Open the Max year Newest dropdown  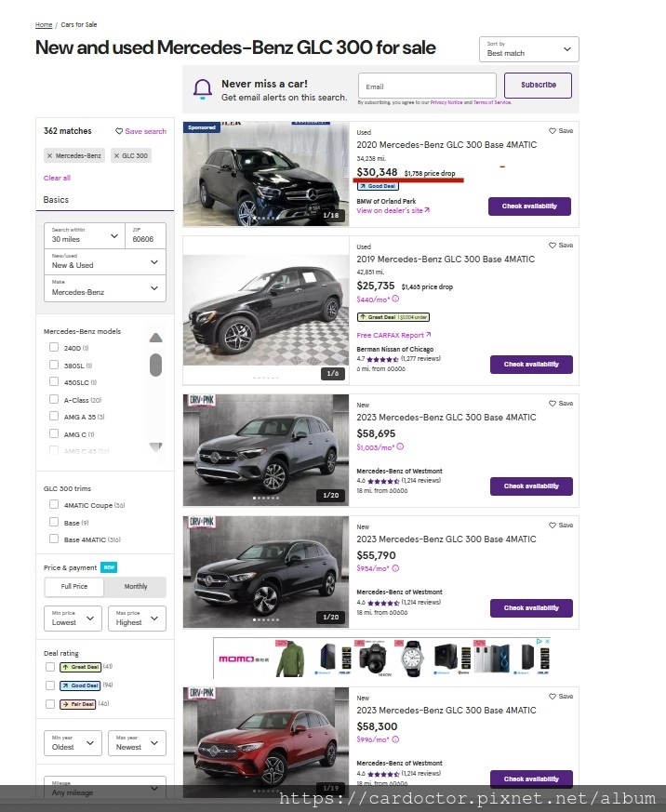tap(138, 743)
